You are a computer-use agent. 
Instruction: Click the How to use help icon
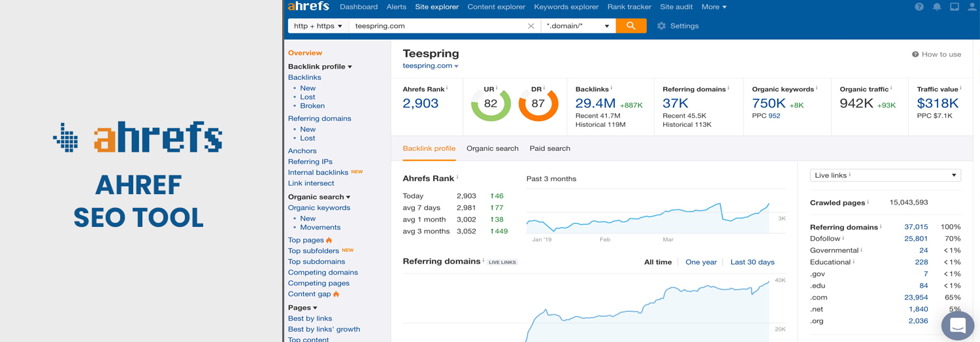click(915, 54)
